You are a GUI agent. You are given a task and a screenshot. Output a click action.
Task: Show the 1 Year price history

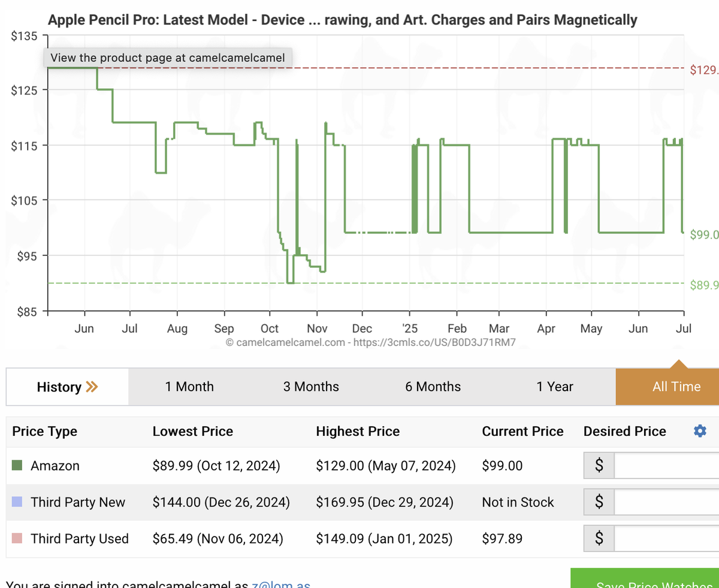click(555, 387)
